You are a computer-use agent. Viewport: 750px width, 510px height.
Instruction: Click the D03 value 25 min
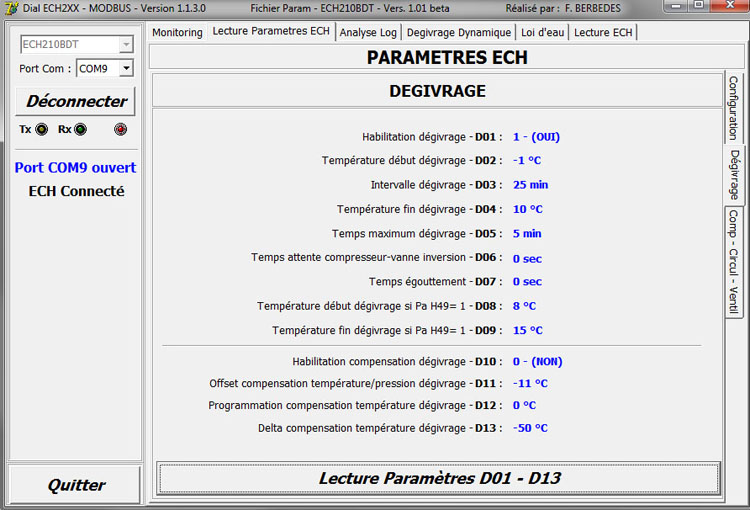(x=530, y=185)
